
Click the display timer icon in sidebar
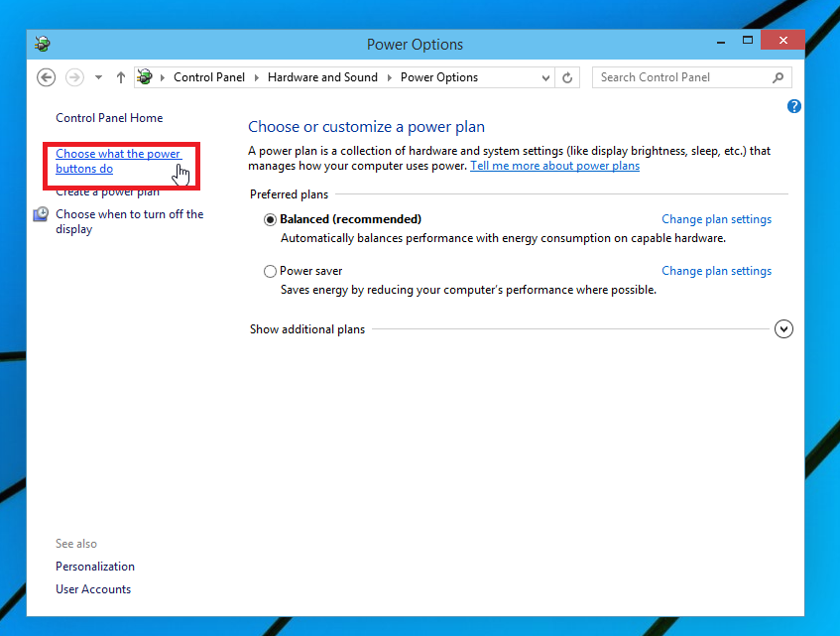click(x=42, y=214)
